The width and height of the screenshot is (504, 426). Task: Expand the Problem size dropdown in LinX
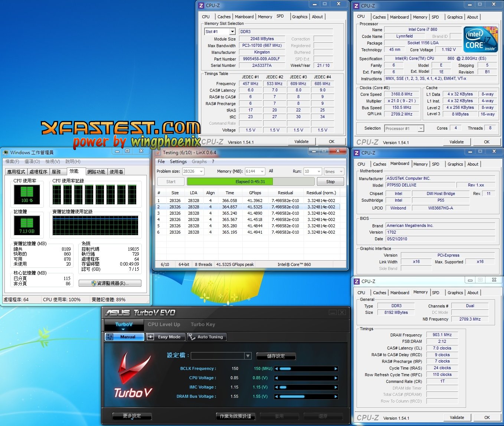(201, 172)
